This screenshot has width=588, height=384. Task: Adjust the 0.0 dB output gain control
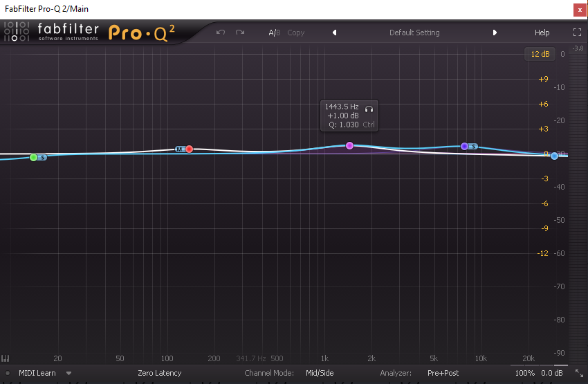click(551, 373)
